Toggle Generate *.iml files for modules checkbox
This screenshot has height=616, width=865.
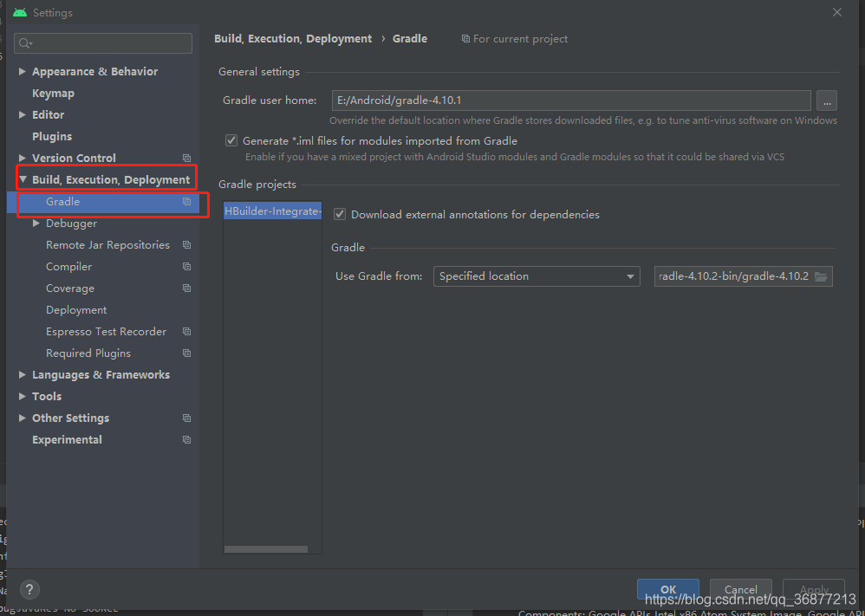pyautogui.click(x=231, y=140)
